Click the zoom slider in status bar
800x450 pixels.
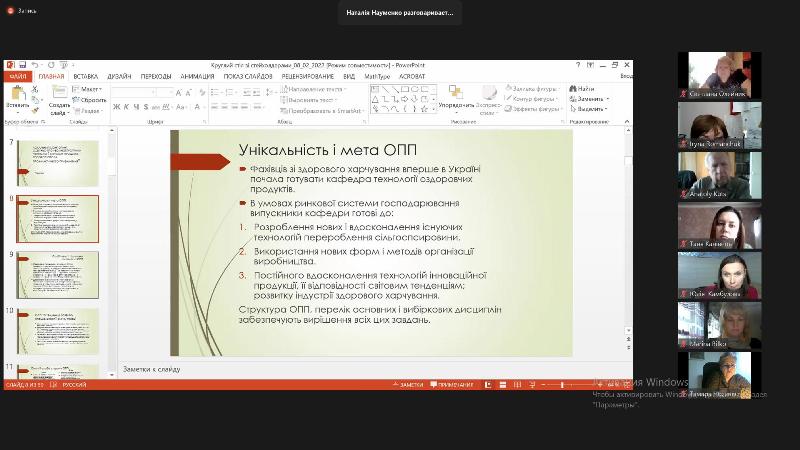[x=560, y=384]
